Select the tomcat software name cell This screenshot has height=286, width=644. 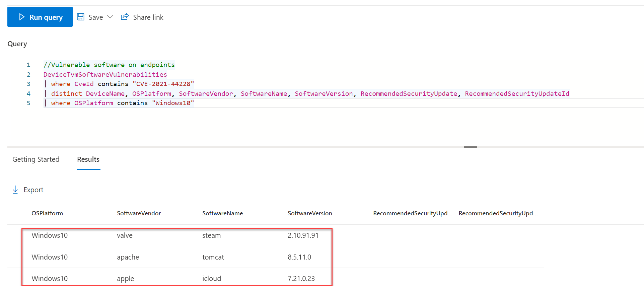(x=213, y=257)
